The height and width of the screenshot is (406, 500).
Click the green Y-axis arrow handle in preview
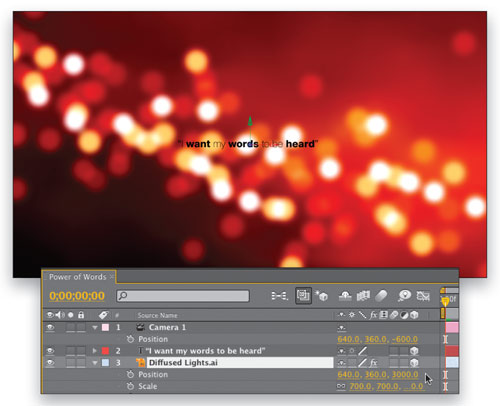click(x=250, y=121)
